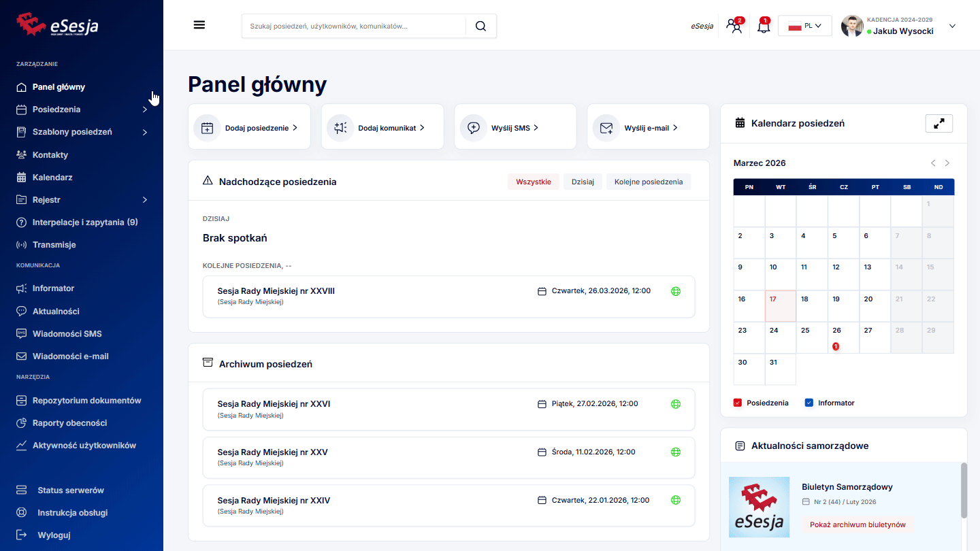Open the users icon with badge

click(x=734, y=27)
